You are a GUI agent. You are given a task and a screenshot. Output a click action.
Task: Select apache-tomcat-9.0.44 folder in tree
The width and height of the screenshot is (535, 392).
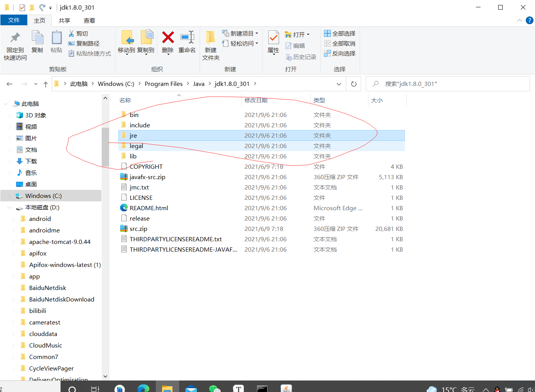[59, 242]
